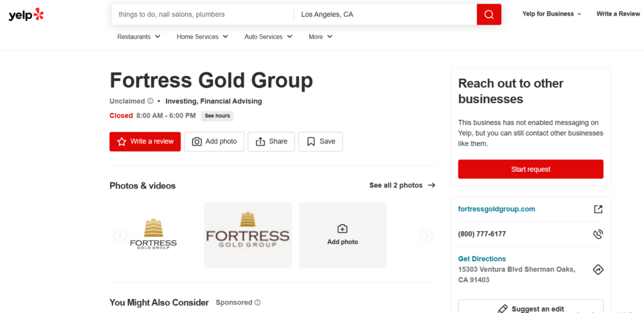Click the Financial Advising category link

tap(231, 101)
